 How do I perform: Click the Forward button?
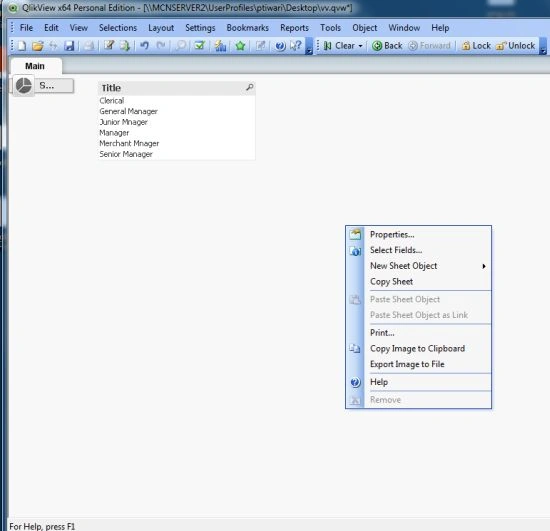tap(430, 46)
